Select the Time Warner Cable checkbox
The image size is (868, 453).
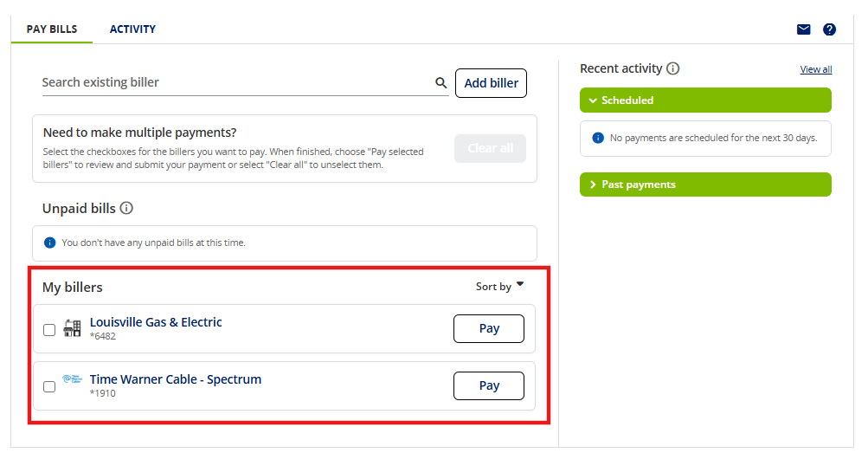click(49, 386)
